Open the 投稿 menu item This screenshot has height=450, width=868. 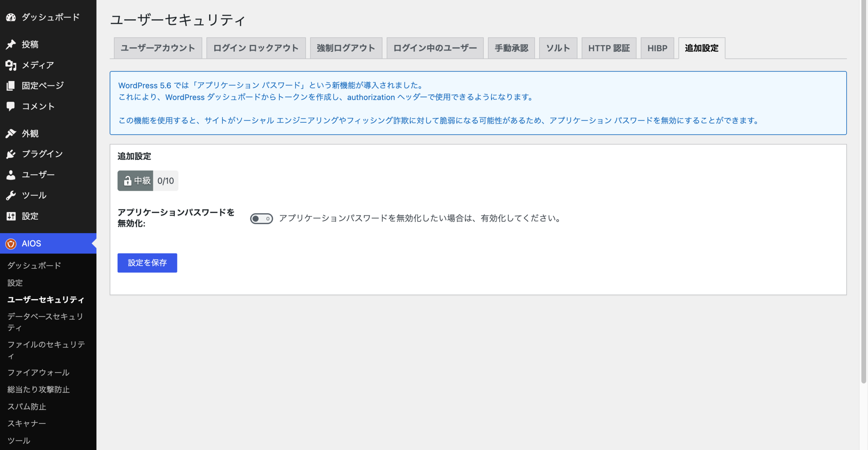[48, 44]
